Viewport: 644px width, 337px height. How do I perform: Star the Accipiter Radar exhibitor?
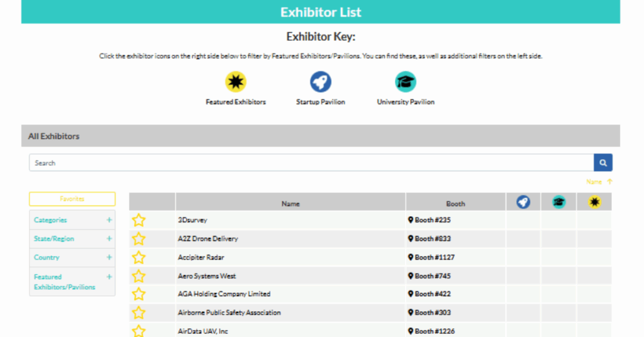click(x=139, y=257)
